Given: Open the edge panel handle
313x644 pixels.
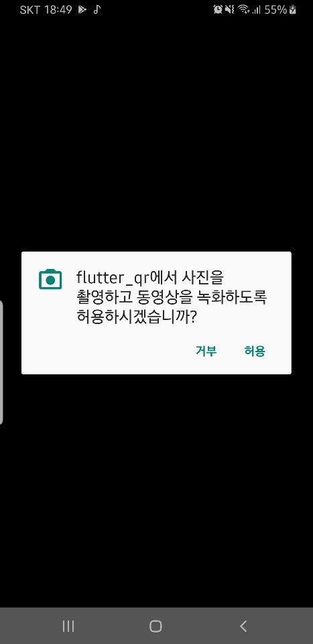Looking at the screenshot, I should click(1, 362).
